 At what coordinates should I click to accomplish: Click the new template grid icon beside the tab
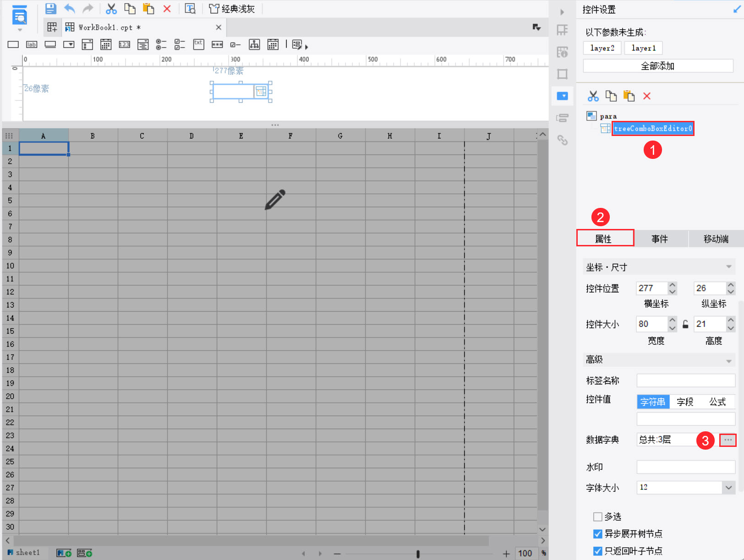click(52, 27)
